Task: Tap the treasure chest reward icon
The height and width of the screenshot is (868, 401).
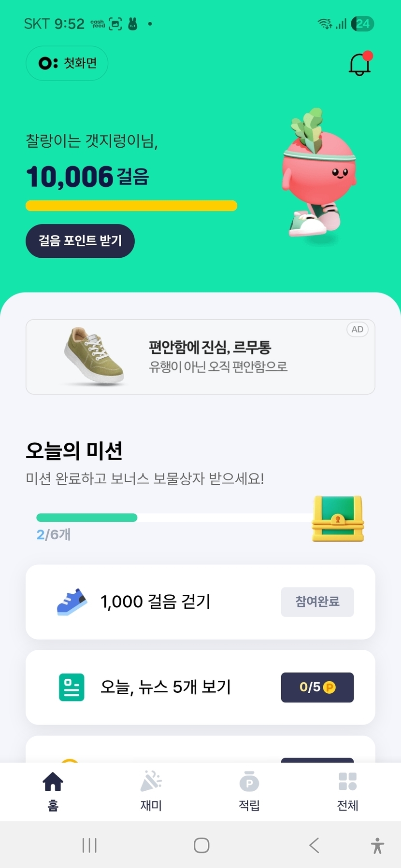Action: 338,519
